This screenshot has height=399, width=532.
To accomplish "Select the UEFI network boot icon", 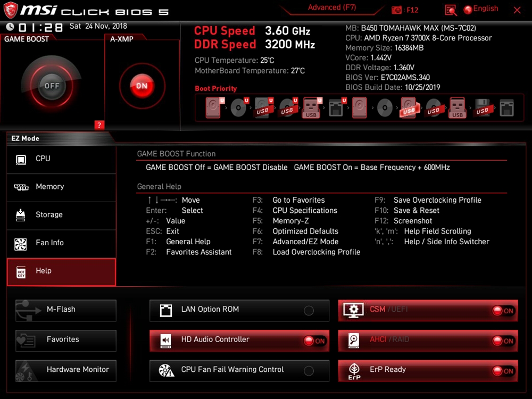I will point(337,107).
